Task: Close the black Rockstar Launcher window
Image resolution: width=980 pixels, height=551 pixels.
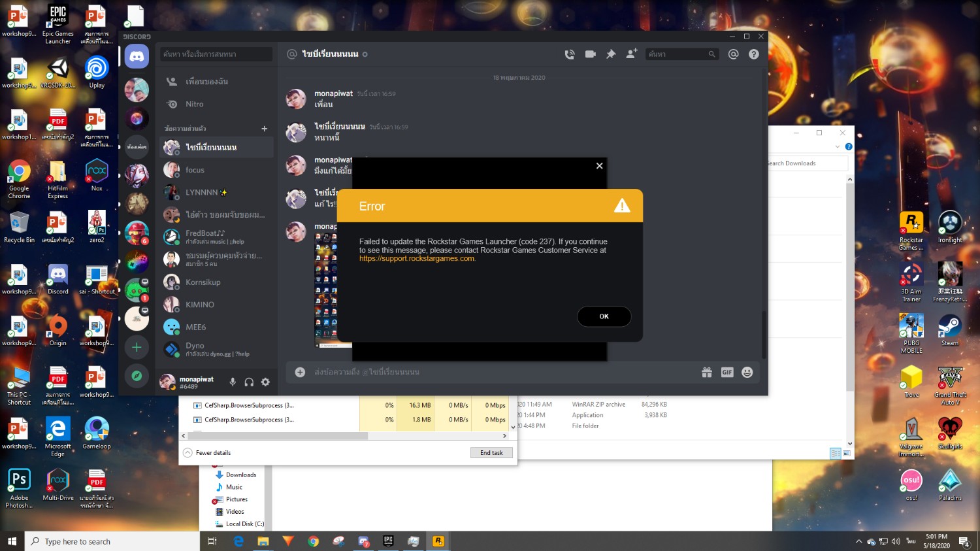Action: 599,166
